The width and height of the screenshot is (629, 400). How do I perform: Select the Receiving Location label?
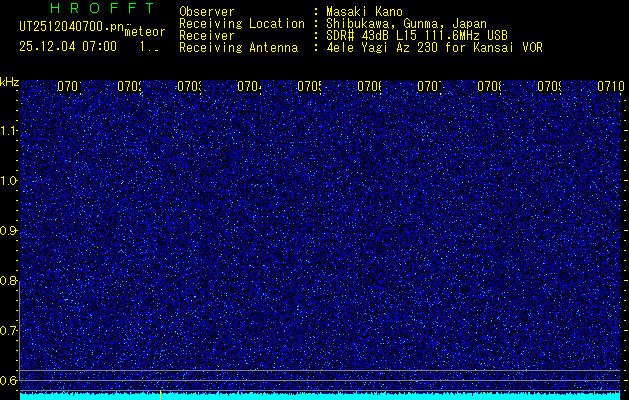tap(241, 24)
